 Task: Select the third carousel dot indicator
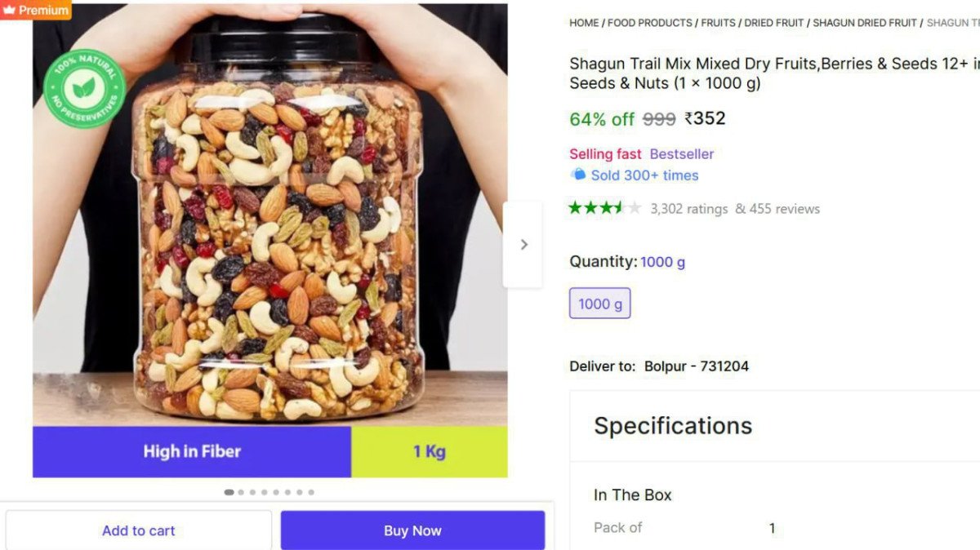tap(252, 492)
